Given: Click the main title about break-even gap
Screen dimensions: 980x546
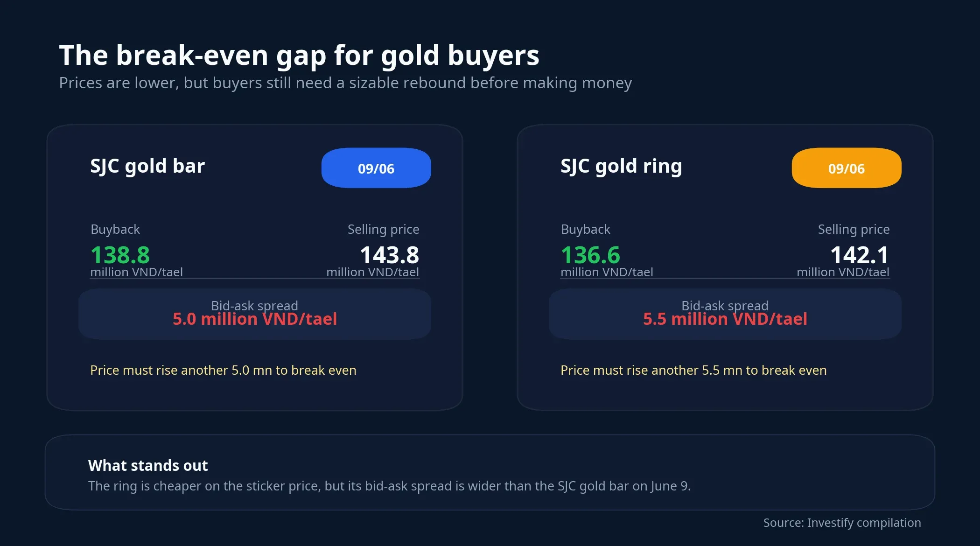Looking at the screenshot, I should [299, 56].
